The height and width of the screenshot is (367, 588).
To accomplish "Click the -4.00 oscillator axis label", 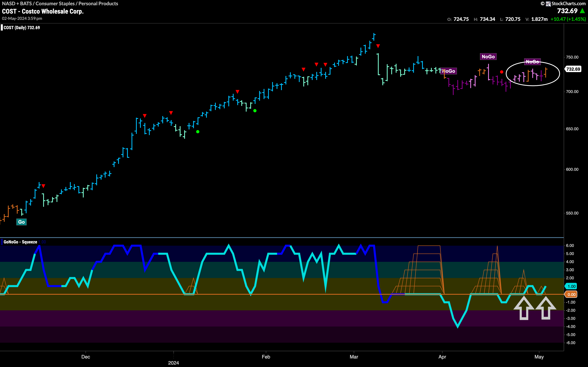I will (570, 326).
